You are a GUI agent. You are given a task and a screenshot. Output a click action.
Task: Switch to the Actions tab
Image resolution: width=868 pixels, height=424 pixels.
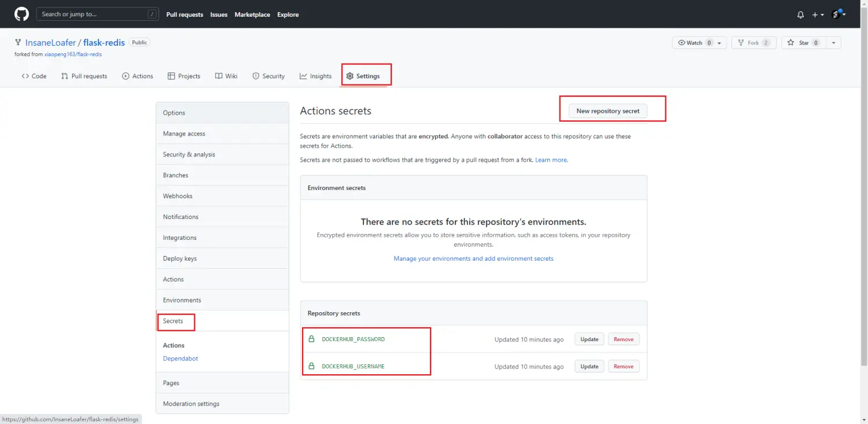click(x=138, y=76)
